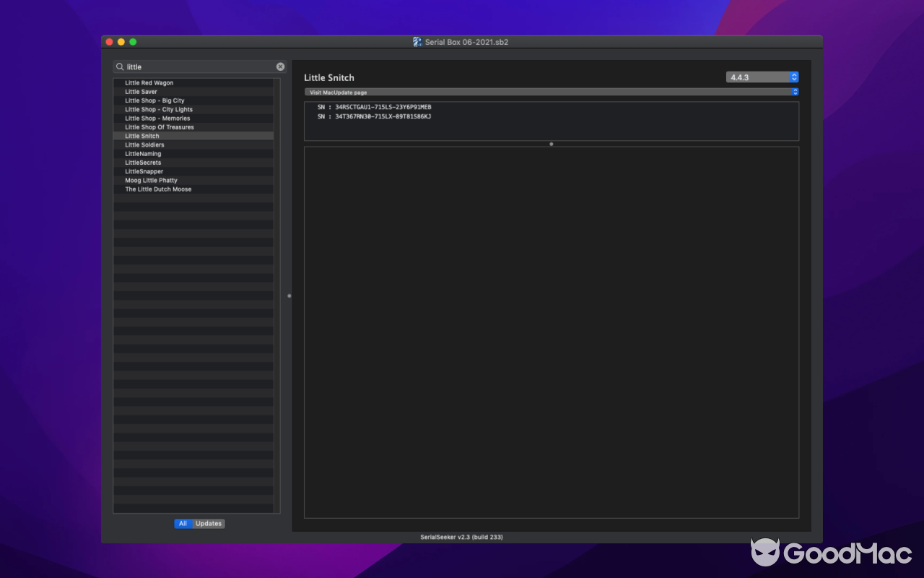Click the Serial Box document title icon
This screenshot has width=924, height=578.
tap(417, 42)
